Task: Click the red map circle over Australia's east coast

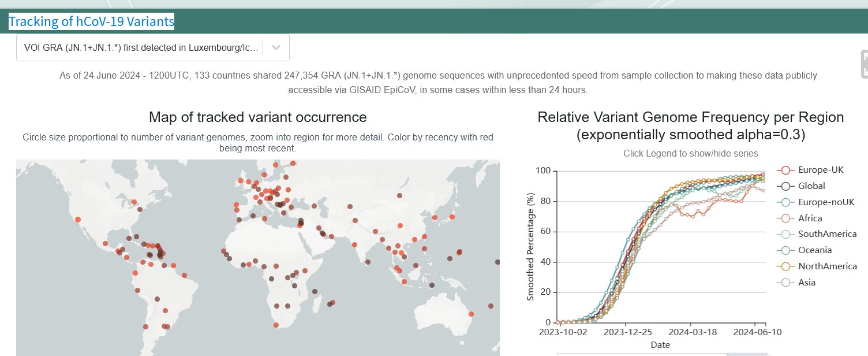Action: coord(471,314)
